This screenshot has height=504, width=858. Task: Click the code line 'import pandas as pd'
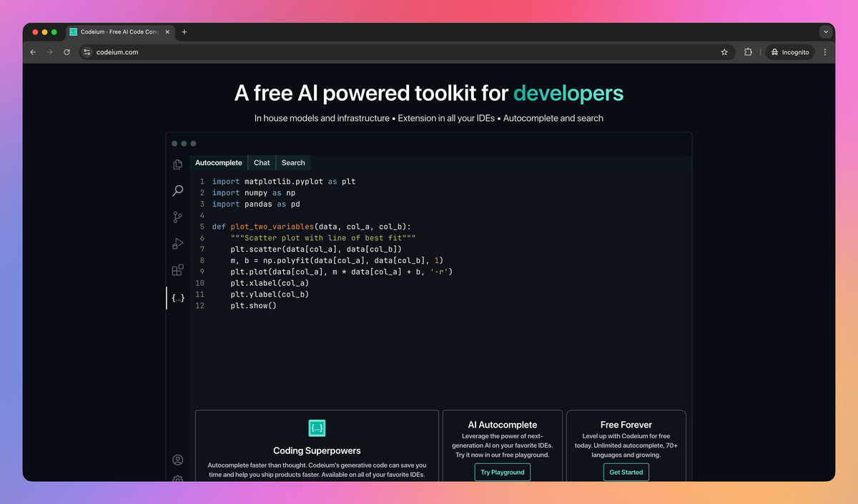point(256,204)
